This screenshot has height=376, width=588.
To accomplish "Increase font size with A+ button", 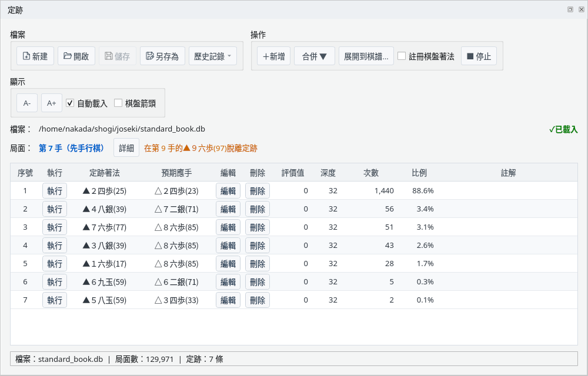I will (51, 103).
